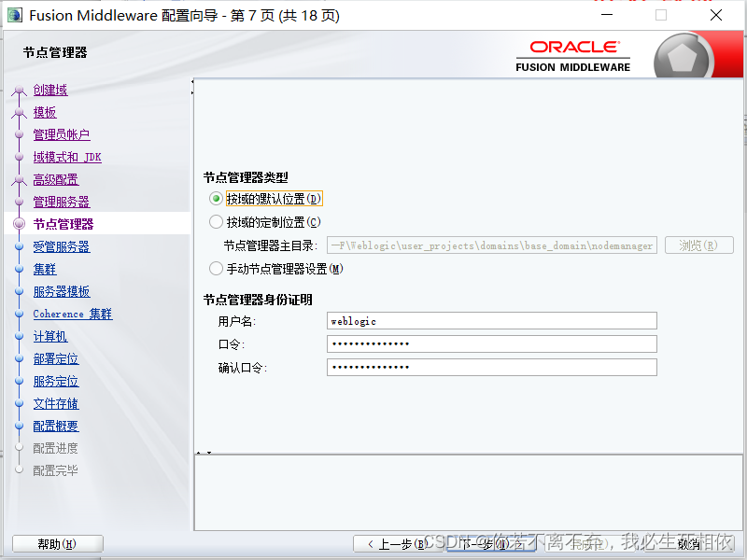
Task: Click the 受管服务器 step bullet icon
Action: (x=19, y=246)
